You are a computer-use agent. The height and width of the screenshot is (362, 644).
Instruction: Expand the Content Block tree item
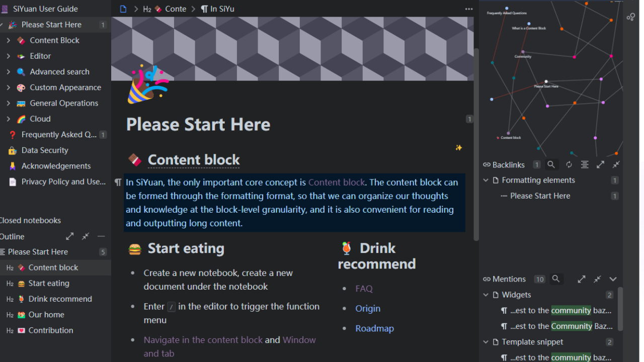(x=9, y=40)
